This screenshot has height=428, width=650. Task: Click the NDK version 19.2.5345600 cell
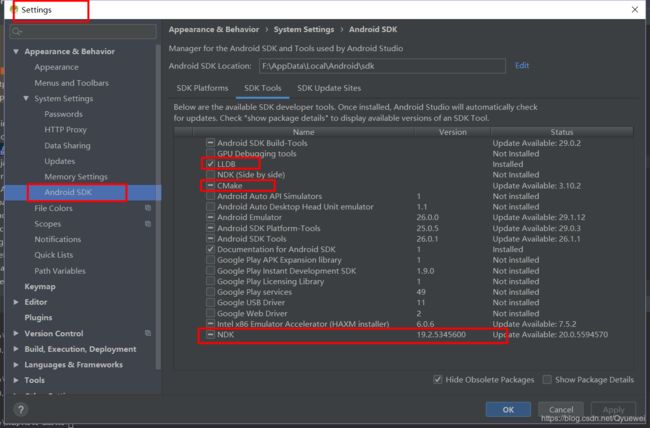(x=441, y=334)
